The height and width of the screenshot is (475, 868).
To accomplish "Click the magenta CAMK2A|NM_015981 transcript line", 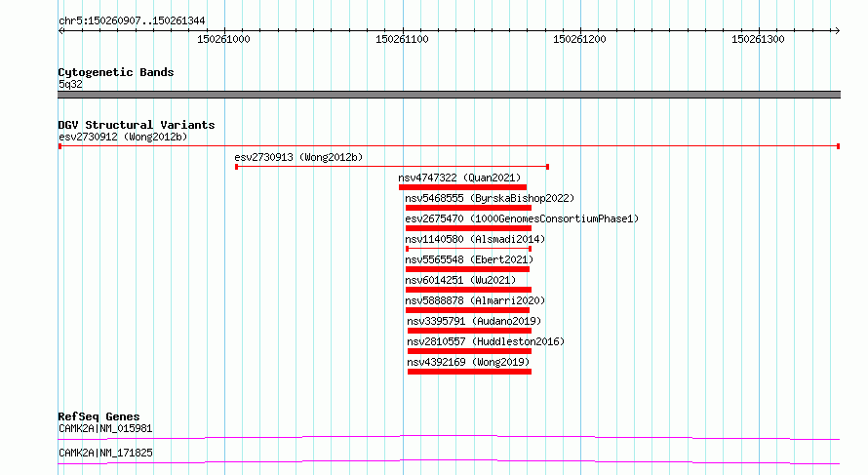I will (449, 437).
